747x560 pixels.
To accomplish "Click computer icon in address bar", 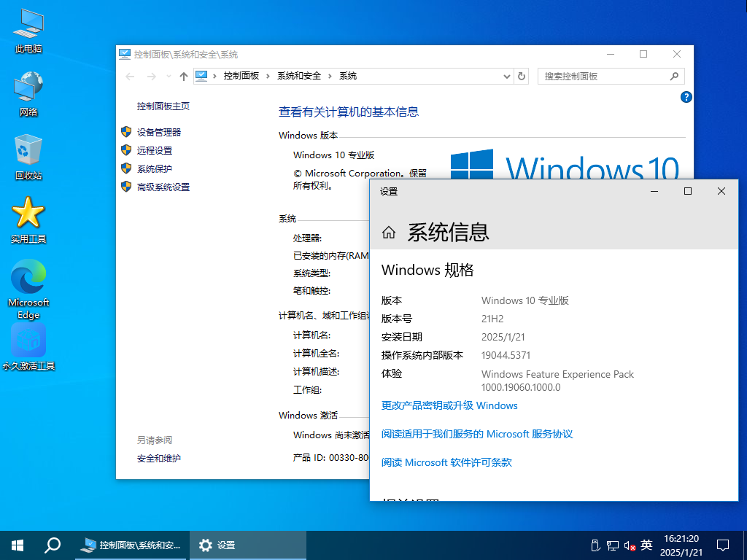I will pos(201,76).
